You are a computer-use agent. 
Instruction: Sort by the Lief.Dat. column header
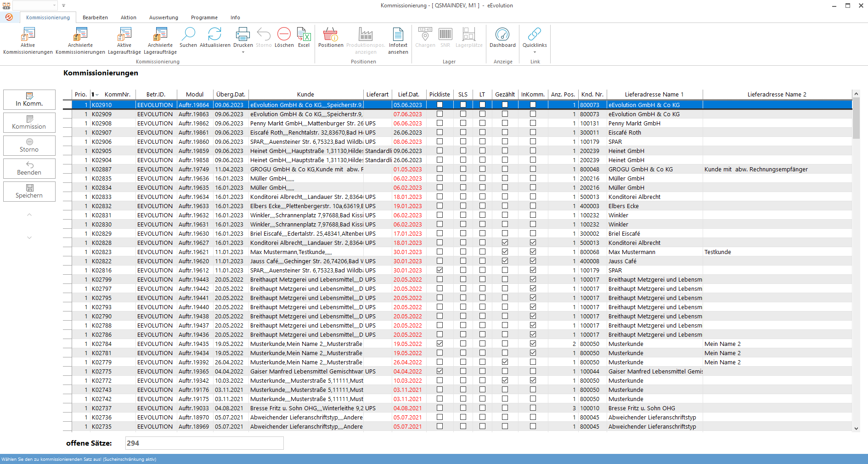409,95
